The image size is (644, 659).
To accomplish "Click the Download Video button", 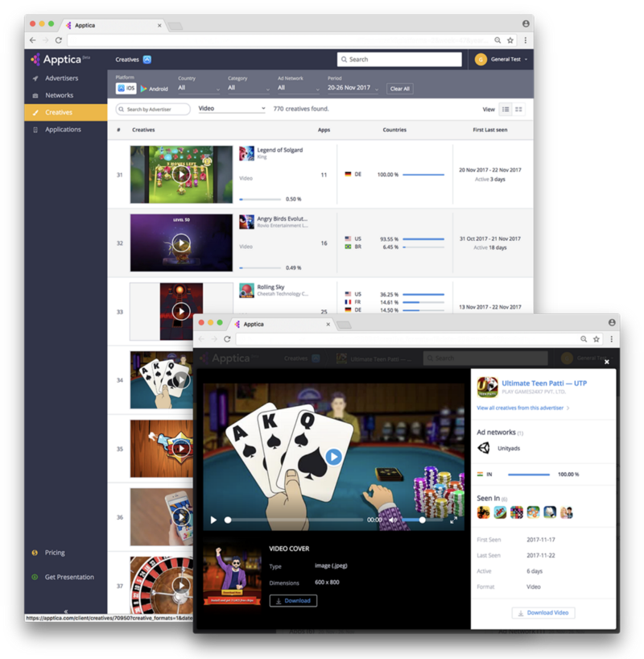I will point(543,613).
